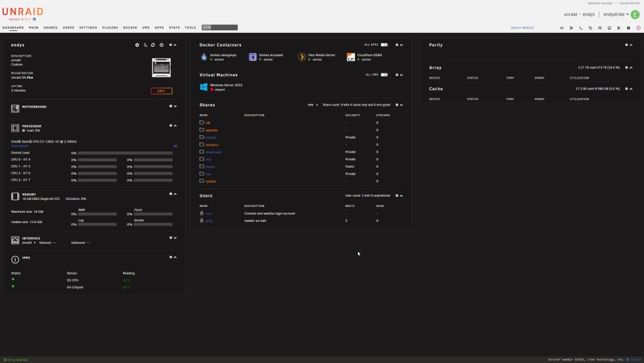Click the help question mark toolbar icon
This screenshot has width=644, height=363.
coord(629,28)
